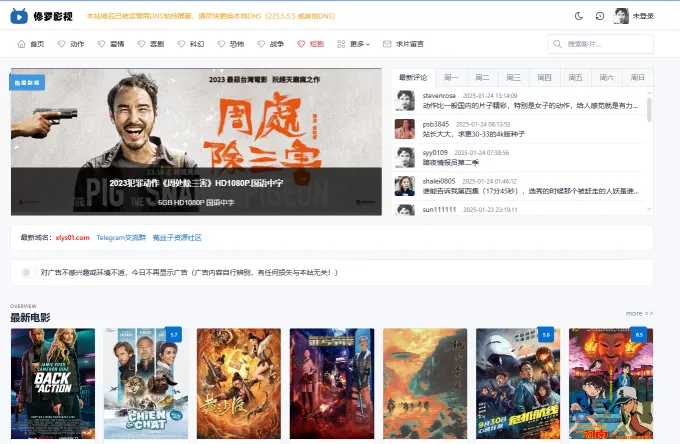Open stevenrose's comment text
This screenshot has height=444, width=680.
point(530,105)
